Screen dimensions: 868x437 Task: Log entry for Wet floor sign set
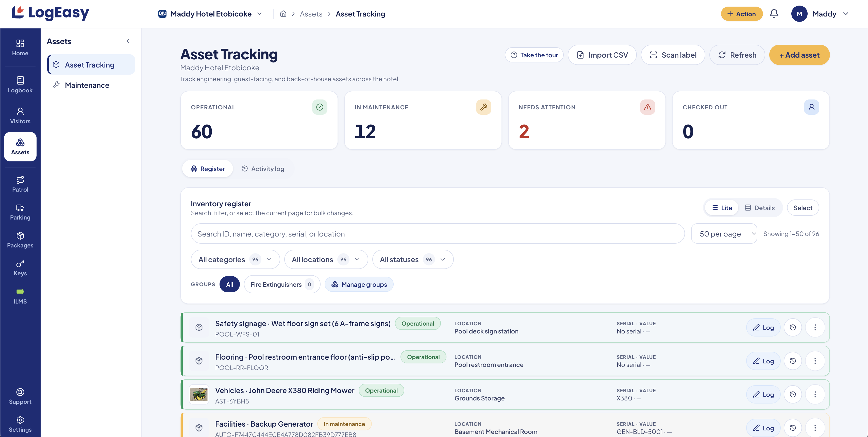[763, 327]
